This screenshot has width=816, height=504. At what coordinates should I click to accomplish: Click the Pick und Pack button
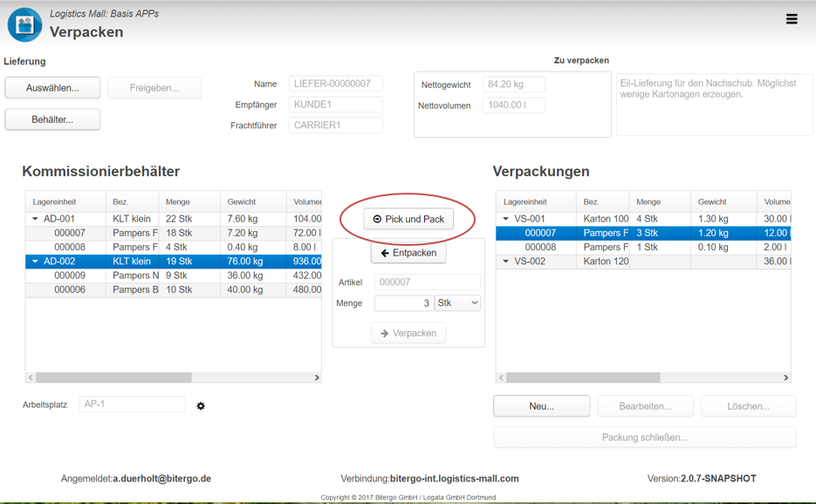coord(408,219)
